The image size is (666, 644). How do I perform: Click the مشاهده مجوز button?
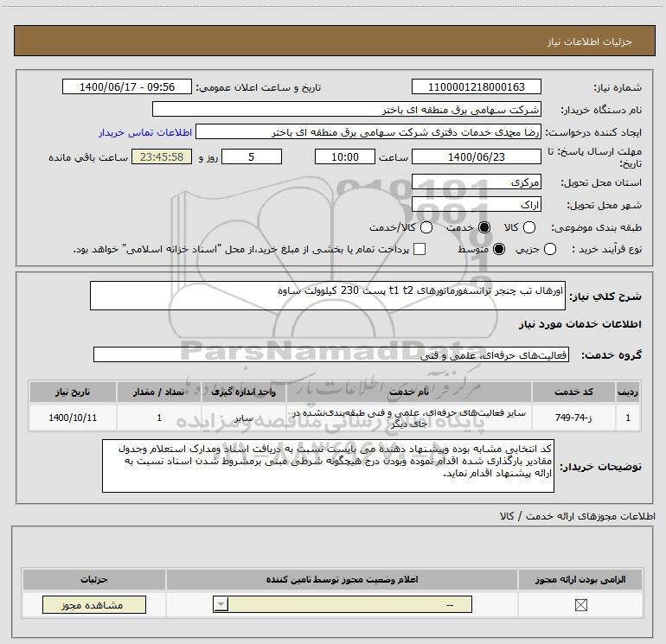pyautogui.click(x=94, y=604)
